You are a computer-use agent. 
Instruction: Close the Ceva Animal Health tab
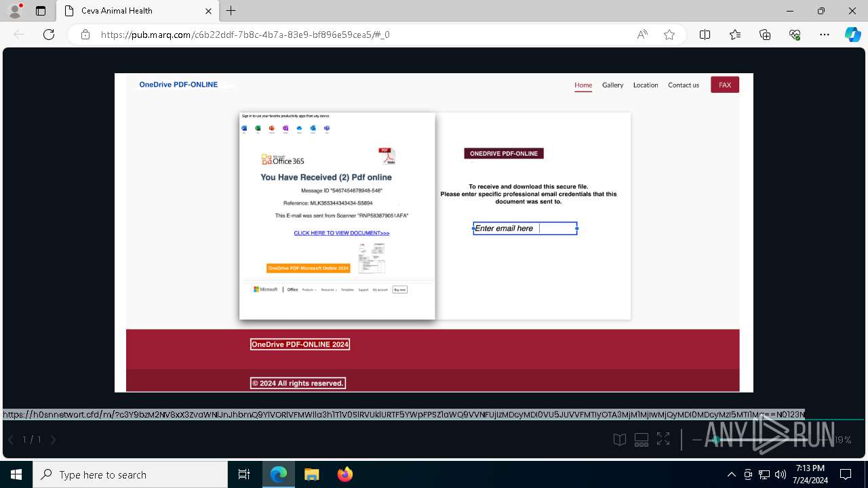(x=209, y=11)
